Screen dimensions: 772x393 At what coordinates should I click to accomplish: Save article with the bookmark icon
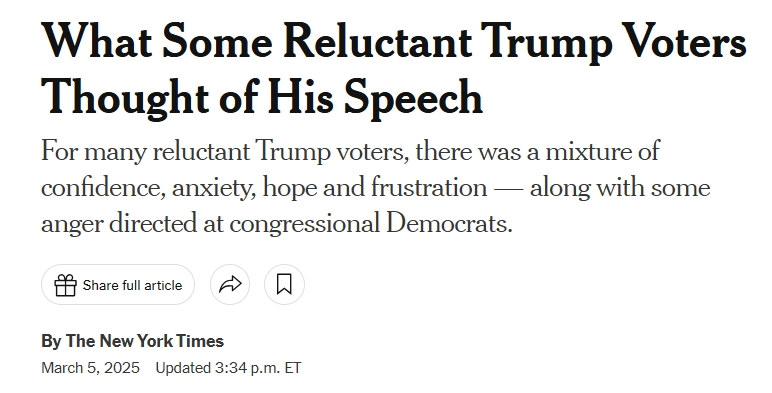point(284,285)
